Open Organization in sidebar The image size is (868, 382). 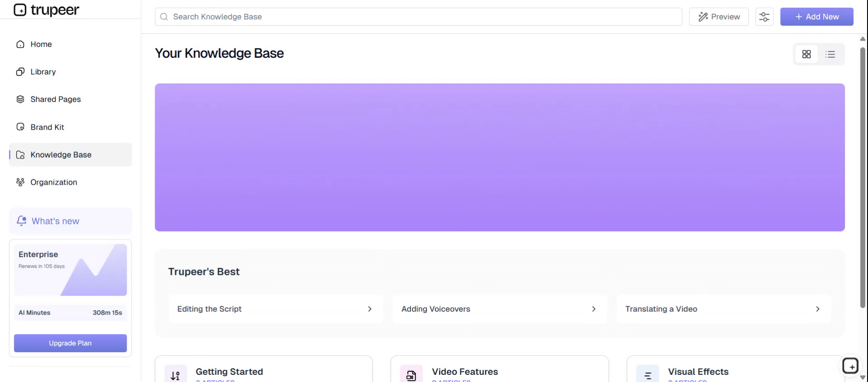70,182
